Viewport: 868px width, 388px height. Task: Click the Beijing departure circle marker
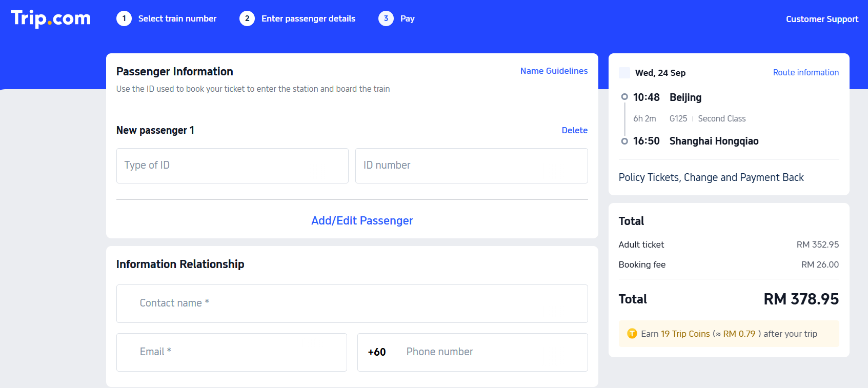[624, 97]
